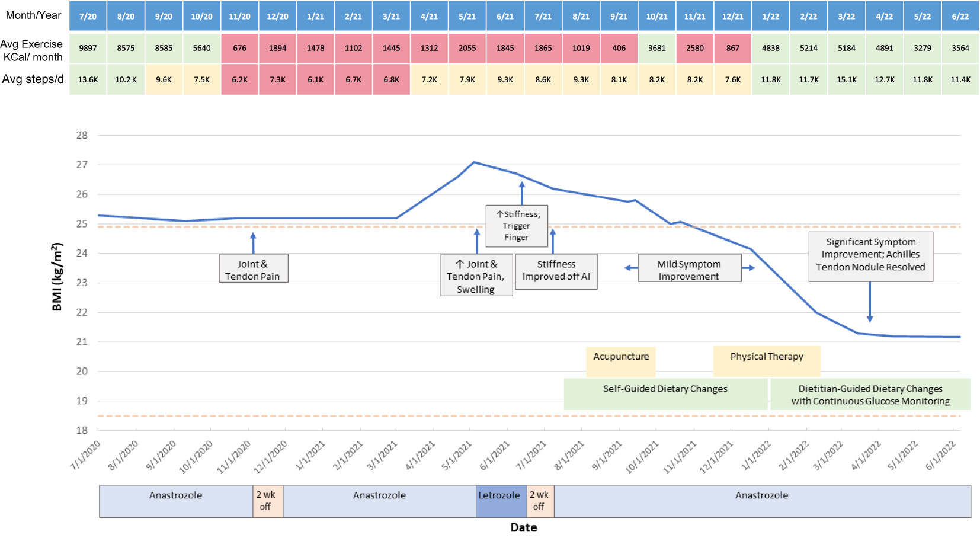The width and height of the screenshot is (980, 538).
Task: Click the '2 wk off' segment before Letrozole
Action: click(x=268, y=501)
